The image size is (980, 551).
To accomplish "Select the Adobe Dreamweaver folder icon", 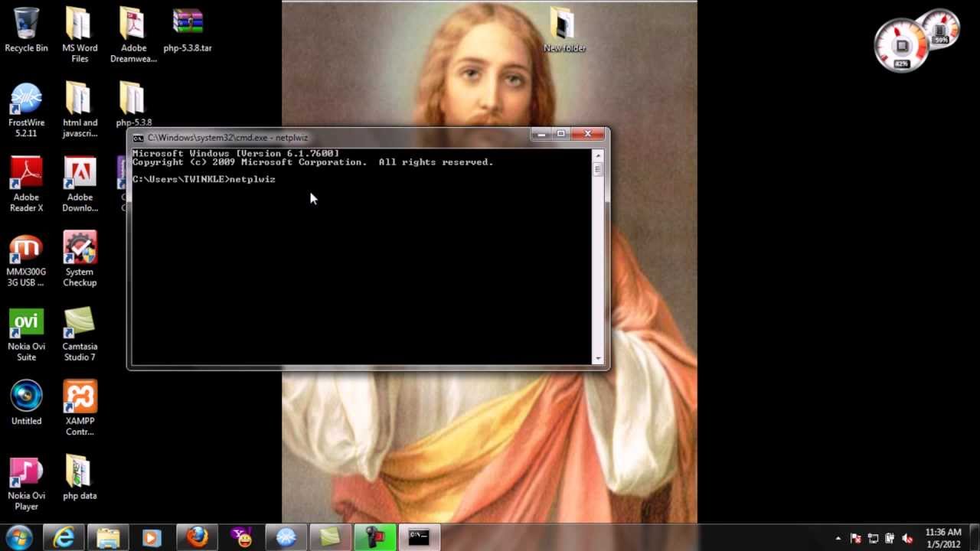I will pos(133,35).
